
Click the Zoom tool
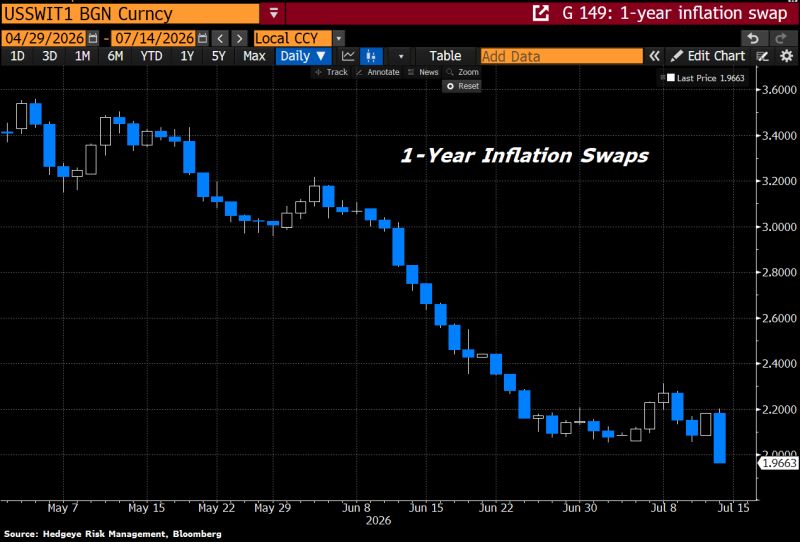pos(462,72)
